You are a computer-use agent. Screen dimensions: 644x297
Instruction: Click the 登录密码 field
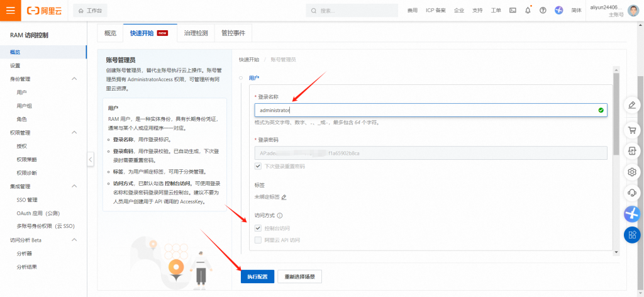click(430, 154)
